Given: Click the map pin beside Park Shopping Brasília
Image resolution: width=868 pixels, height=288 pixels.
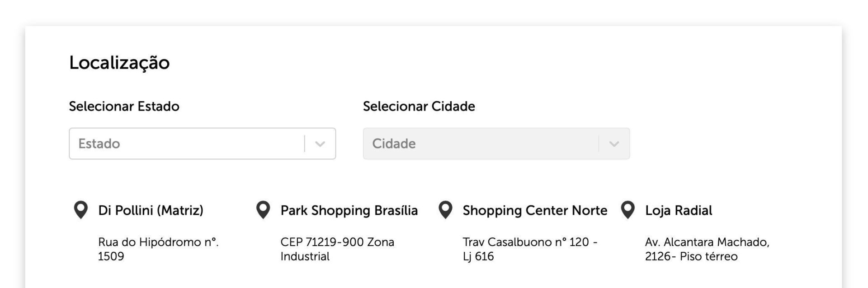Looking at the screenshot, I should 263,210.
